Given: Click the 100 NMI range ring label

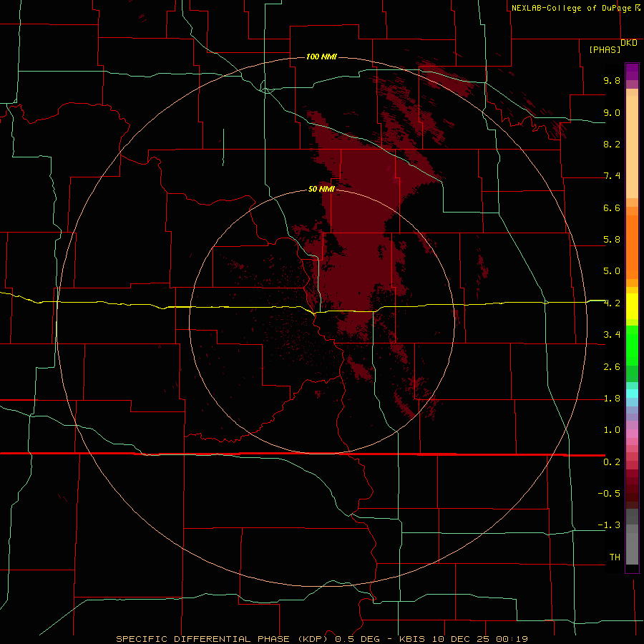Looking at the screenshot, I should pyautogui.click(x=321, y=57).
